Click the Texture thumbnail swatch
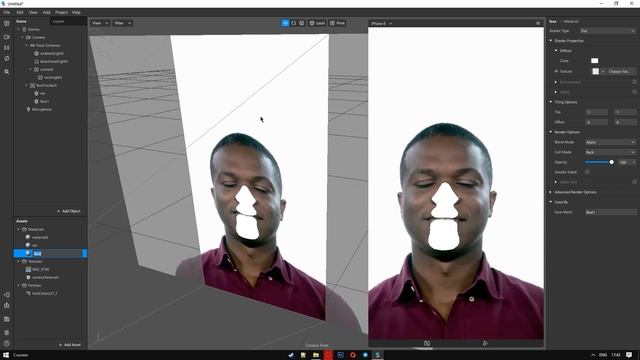Image resolution: width=640 pixels, height=360 pixels. coord(596,71)
